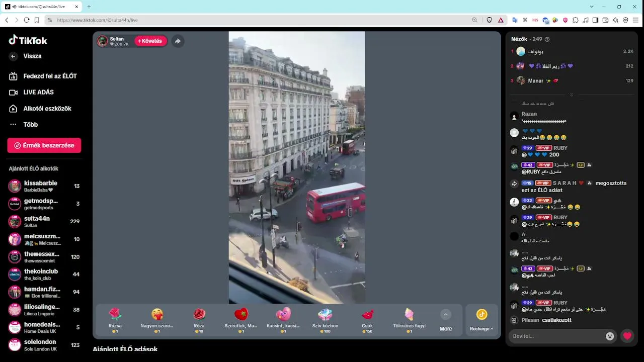Follow Sultan with the Követés button
Image resolution: width=644 pixels, height=362 pixels.
tap(150, 41)
